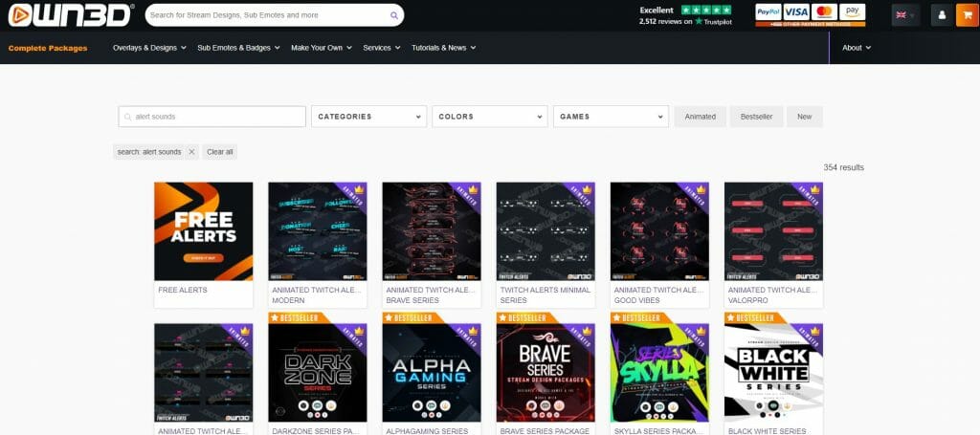Image resolution: width=980 pixels, height=435 pixels.
Task: Click the Trustpilot star rating
Action: (x=706, y=10)
